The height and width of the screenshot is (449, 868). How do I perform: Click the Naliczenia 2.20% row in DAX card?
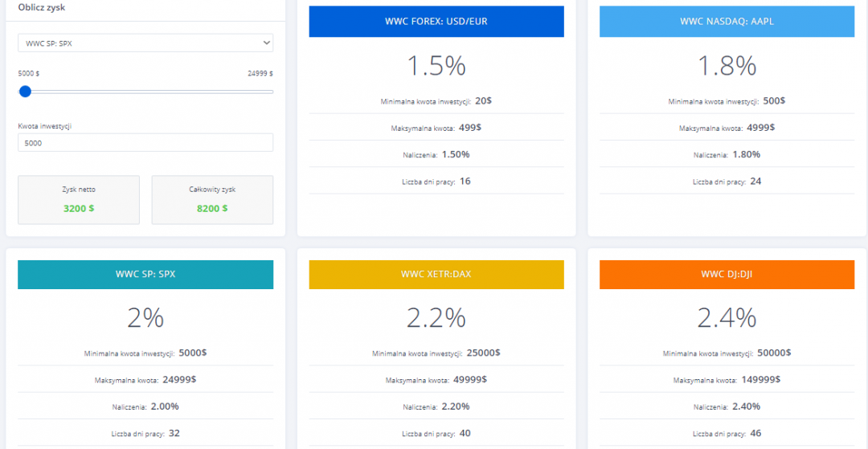[436, 406]
